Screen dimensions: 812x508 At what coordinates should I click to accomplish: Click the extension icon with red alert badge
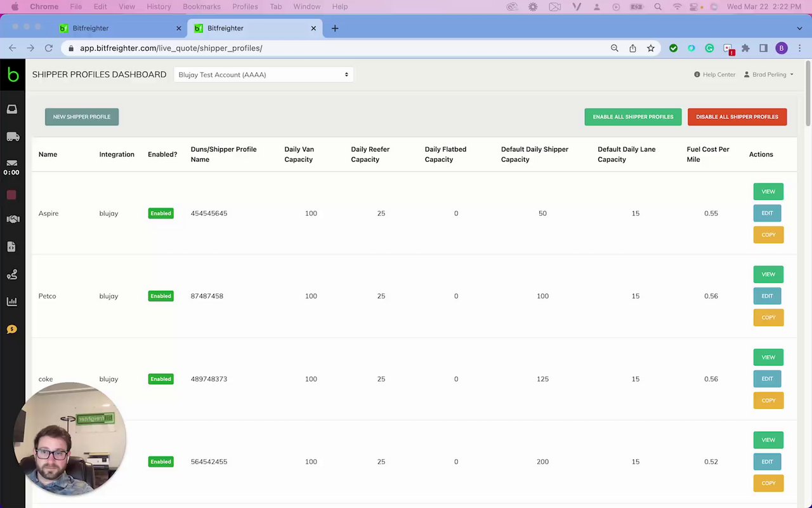[x=728, y=49]
